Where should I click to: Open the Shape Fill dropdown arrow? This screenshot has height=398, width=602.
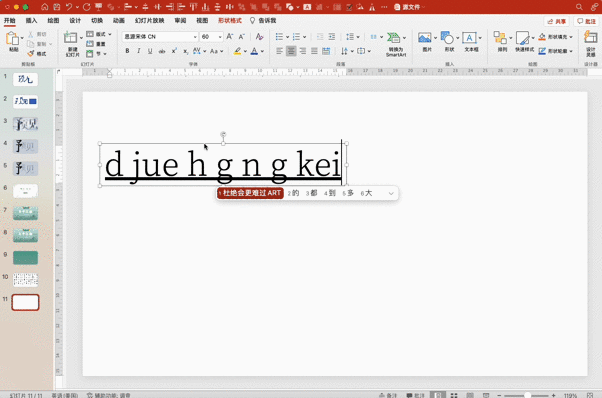[x=571, y=37]
